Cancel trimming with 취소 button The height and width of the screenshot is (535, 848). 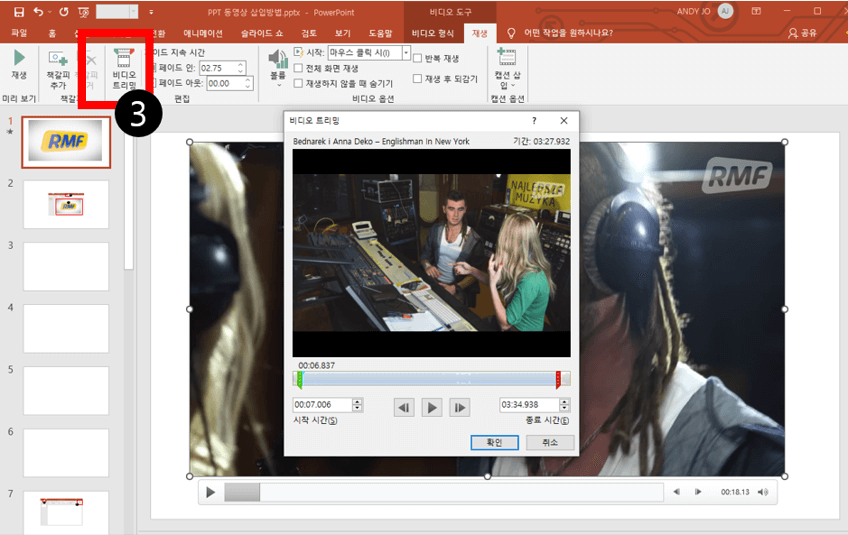click(x=550, y=442)
